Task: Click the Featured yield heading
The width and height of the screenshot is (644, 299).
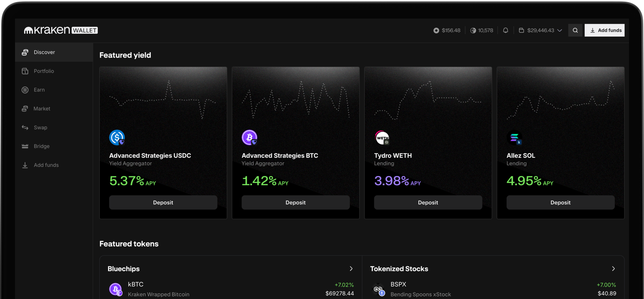Action: [125, 55]
